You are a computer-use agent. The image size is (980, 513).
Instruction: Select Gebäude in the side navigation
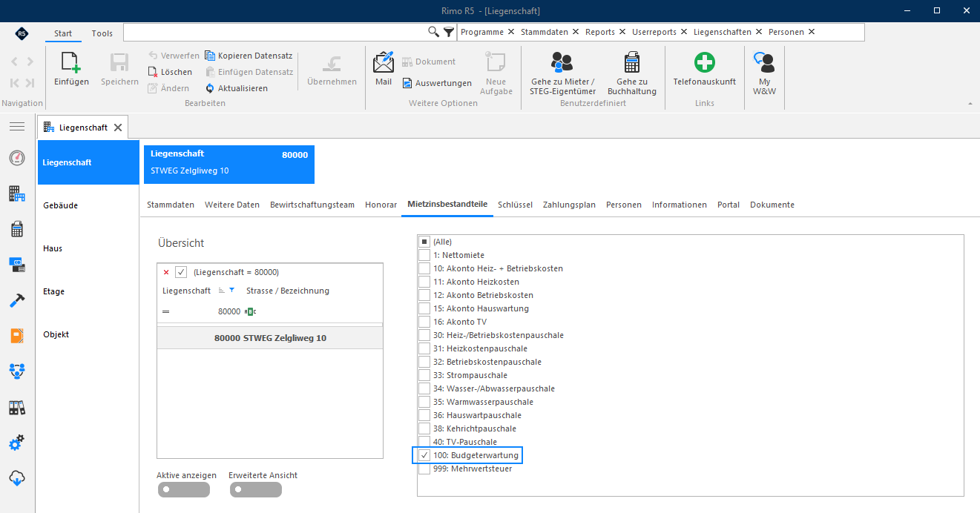[x=88, y=205]
